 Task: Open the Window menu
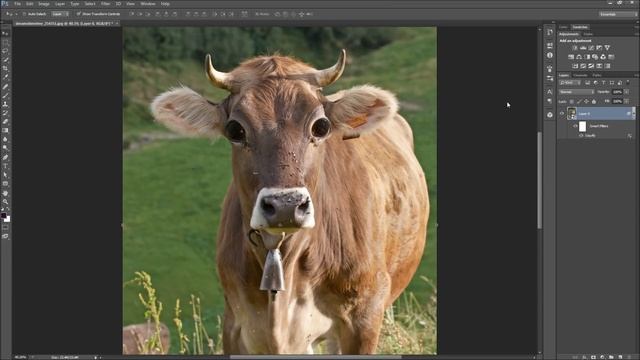click(x=148, y=4)
